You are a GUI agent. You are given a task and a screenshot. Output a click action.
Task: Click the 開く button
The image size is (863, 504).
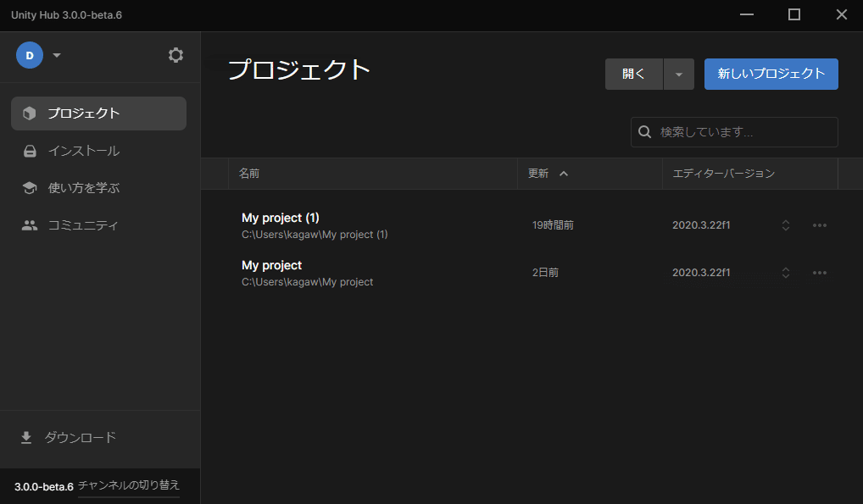tap(634, 74)
